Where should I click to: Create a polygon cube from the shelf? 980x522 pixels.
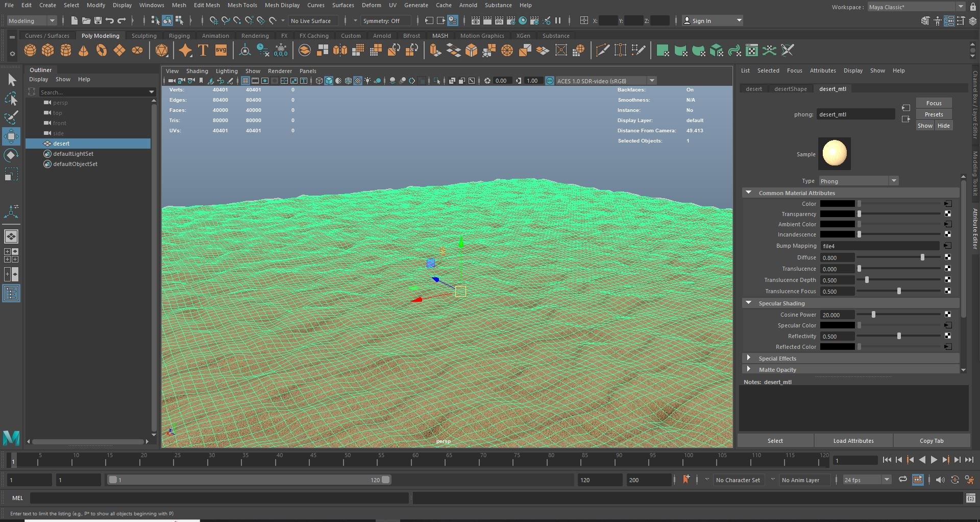pos(48,50)
